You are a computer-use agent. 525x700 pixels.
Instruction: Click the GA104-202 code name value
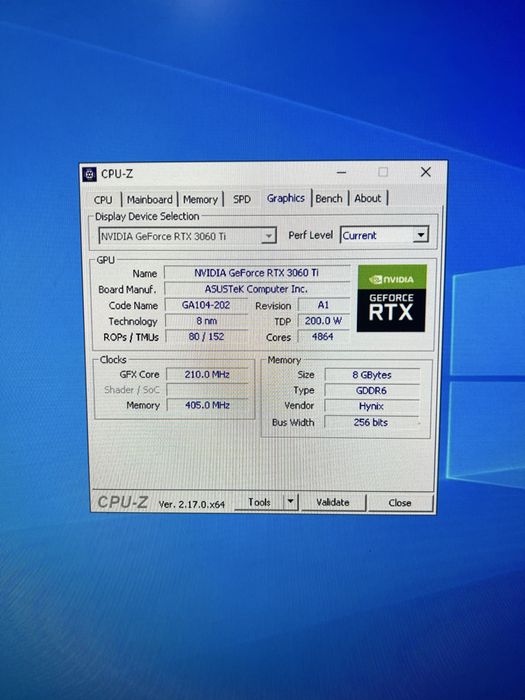click(x=206, y=305)
